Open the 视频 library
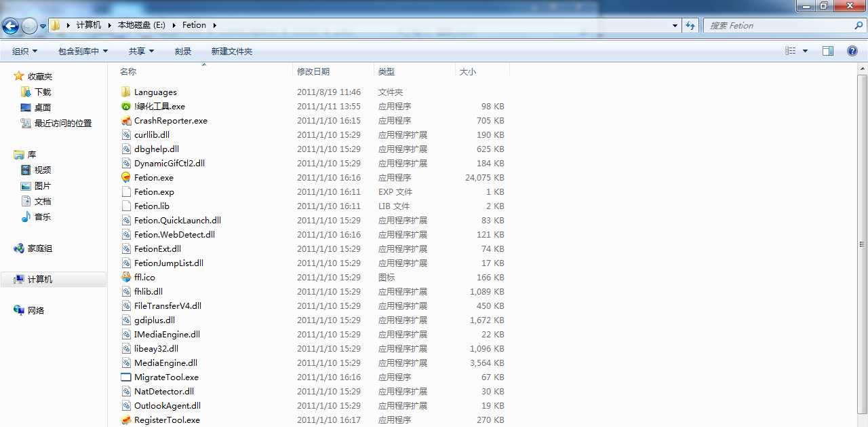This screenshot has height=427, width=868. [x=43, y=170]
